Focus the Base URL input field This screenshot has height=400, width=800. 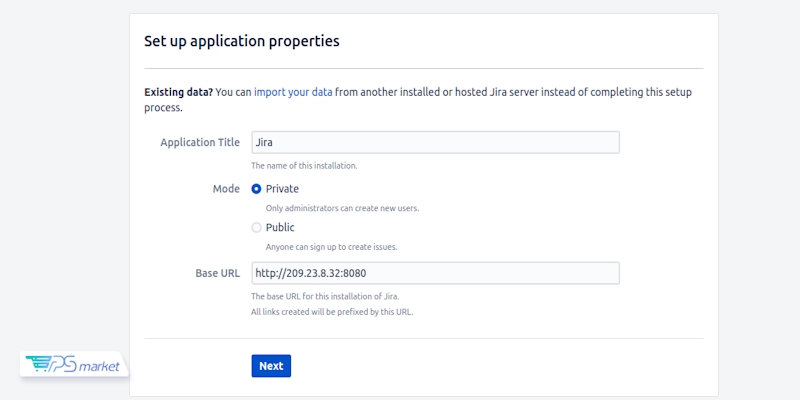(x=435, y=273)
